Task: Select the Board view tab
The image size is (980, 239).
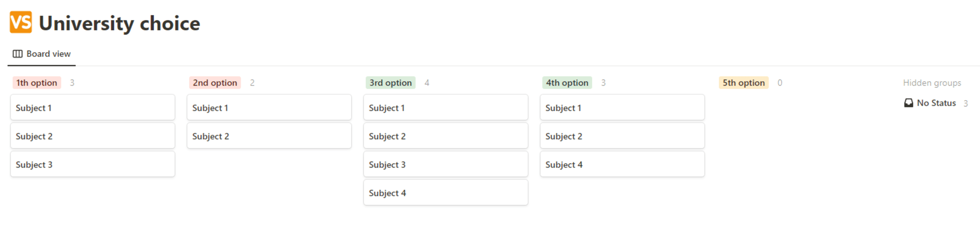Action: point(42,54)
